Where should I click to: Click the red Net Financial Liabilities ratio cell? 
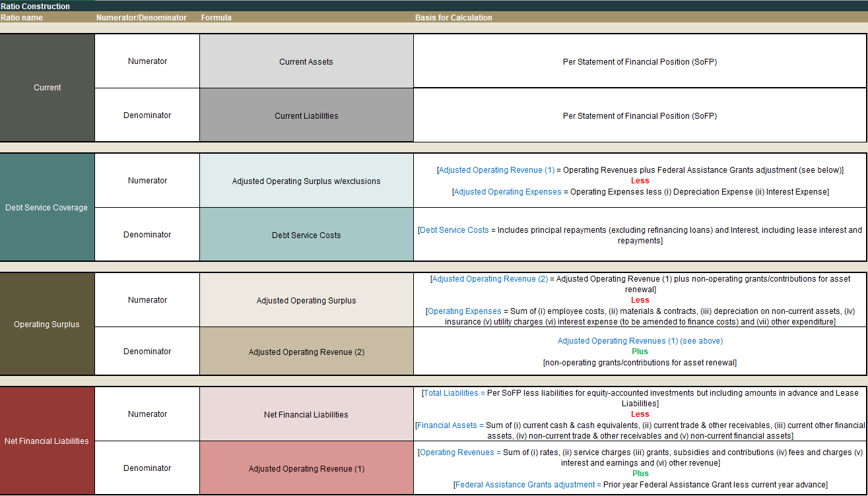coord(47,441)
